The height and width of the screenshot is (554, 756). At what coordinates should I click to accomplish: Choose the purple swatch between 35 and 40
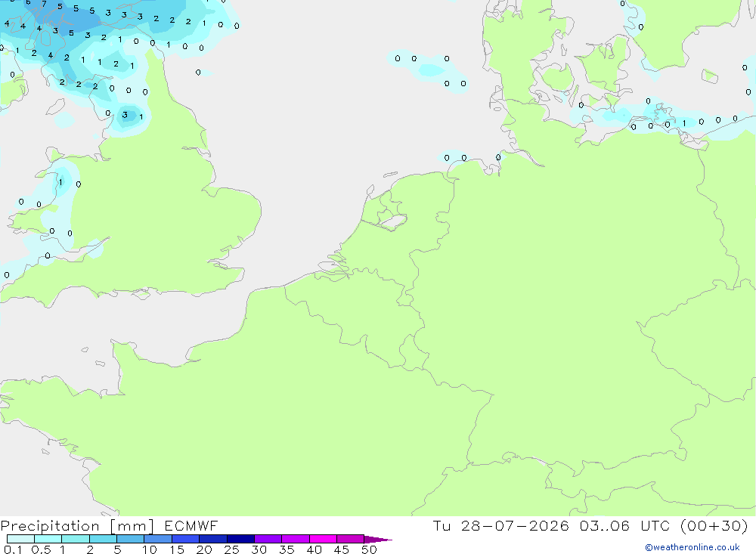(x=295, y=539)
